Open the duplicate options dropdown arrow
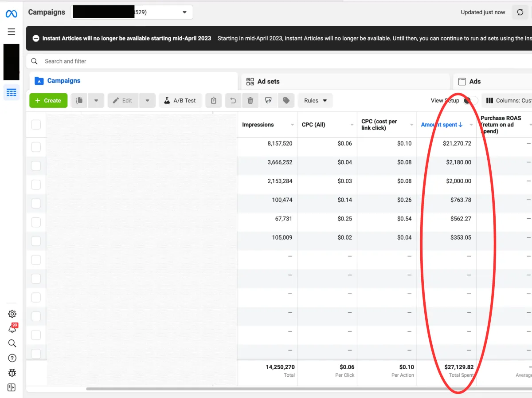Image resolution: width=532 pixels, height=398 pixels. coord(96,101)
